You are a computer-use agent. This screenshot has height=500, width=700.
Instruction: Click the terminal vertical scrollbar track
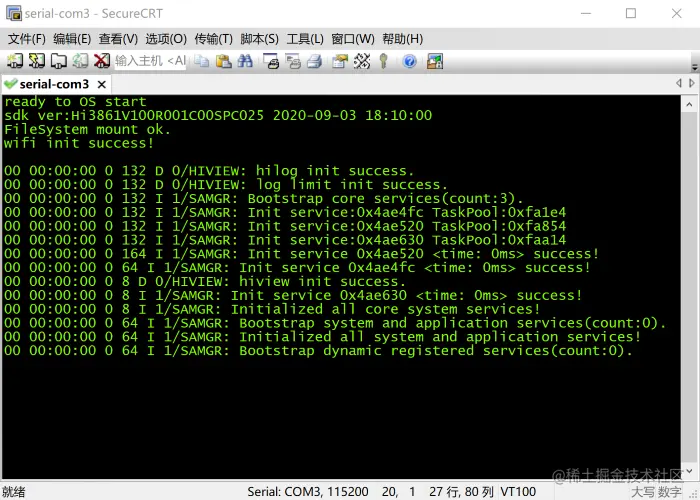pyautogui.click(x=689, y=288)
